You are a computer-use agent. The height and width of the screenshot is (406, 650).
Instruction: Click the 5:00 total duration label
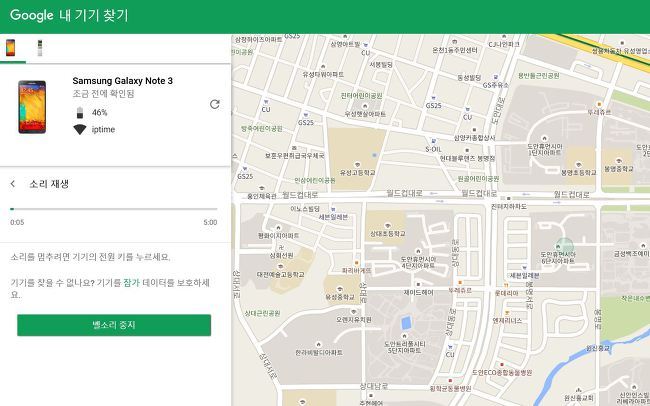(210, 222)
